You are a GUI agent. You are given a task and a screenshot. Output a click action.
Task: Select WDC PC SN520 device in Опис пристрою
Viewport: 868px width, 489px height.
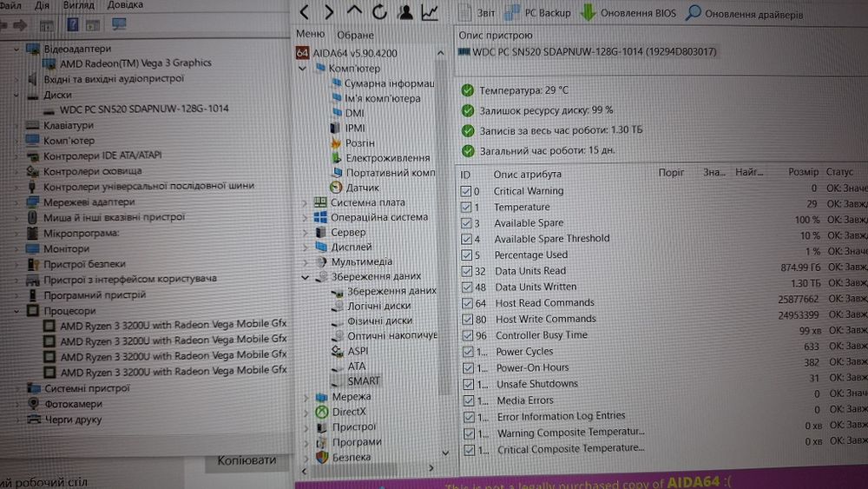(x=588, y=52)
